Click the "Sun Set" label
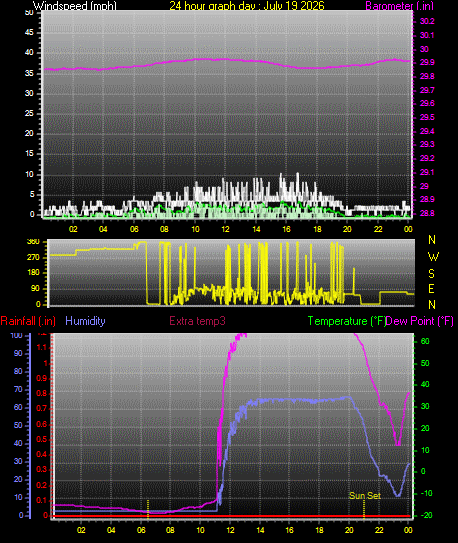The width and height of the screenshot is (458, 543). [x=365, y=496]
